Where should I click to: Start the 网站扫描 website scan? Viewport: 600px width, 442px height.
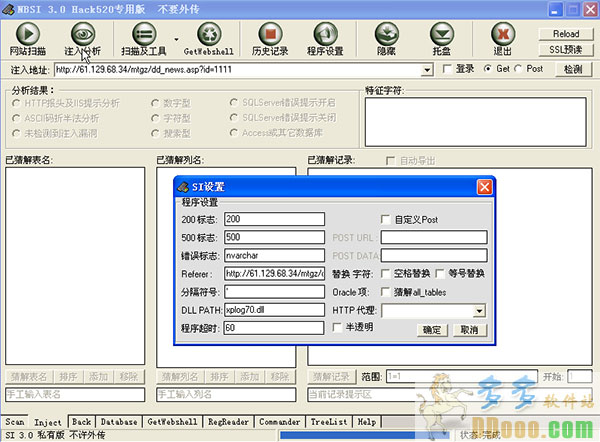point(28,39)
